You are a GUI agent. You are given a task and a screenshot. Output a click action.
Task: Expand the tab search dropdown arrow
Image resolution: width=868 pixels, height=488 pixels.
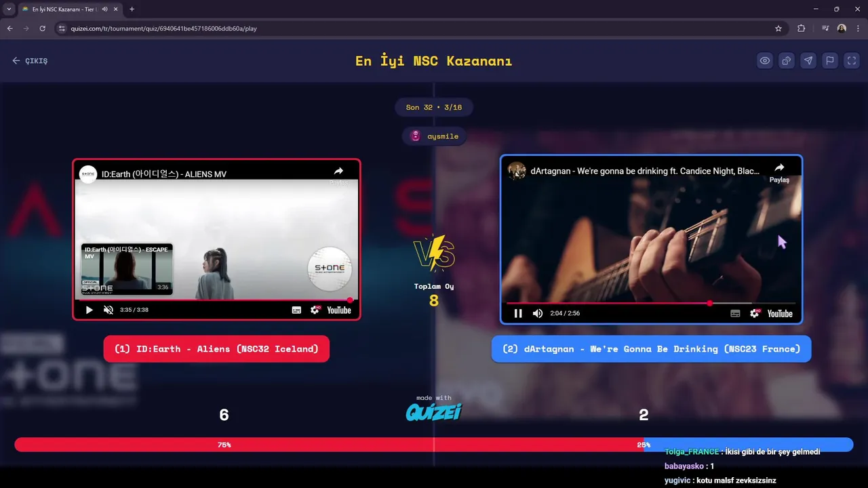click(x=9, y=9)
